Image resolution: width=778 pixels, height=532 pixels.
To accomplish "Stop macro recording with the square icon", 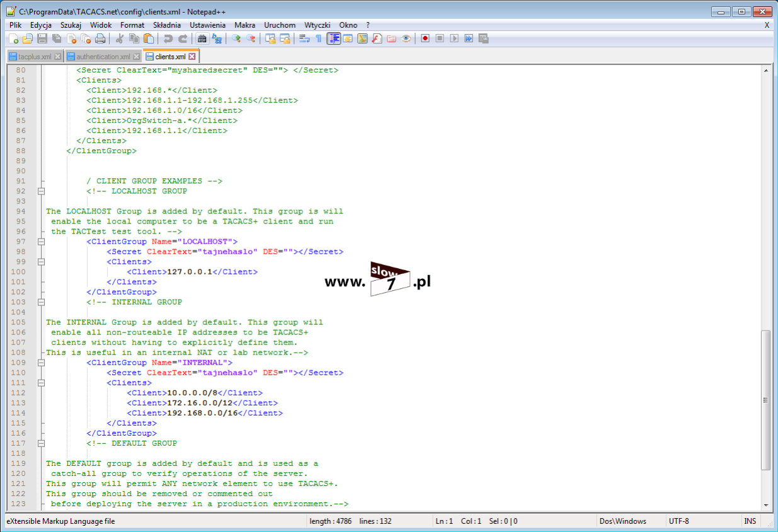I will [x=440, y=38].
